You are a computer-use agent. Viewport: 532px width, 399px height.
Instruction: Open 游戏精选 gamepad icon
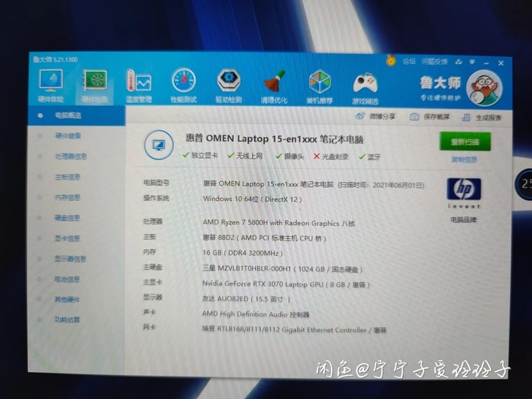[x=365, y=88]
